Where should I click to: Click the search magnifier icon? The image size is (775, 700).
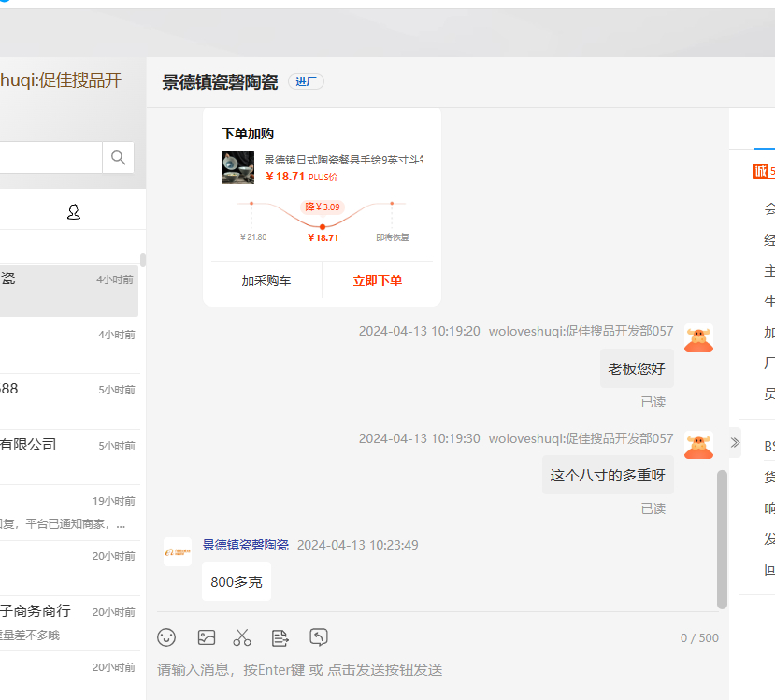click(118, 158)
